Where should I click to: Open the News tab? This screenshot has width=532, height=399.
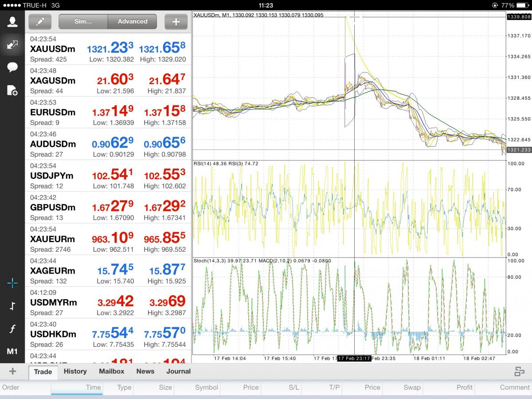pos(145,372)
